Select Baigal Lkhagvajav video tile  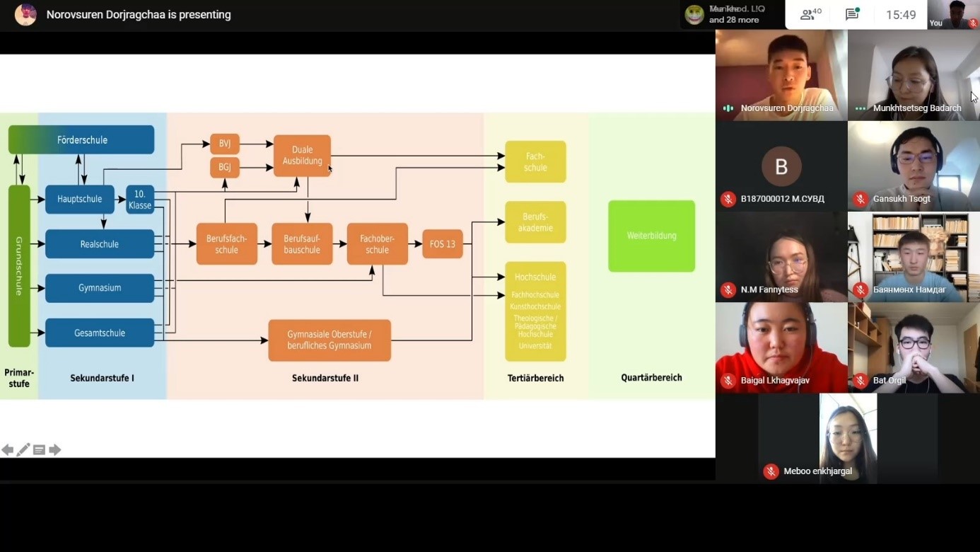[781, 347]
